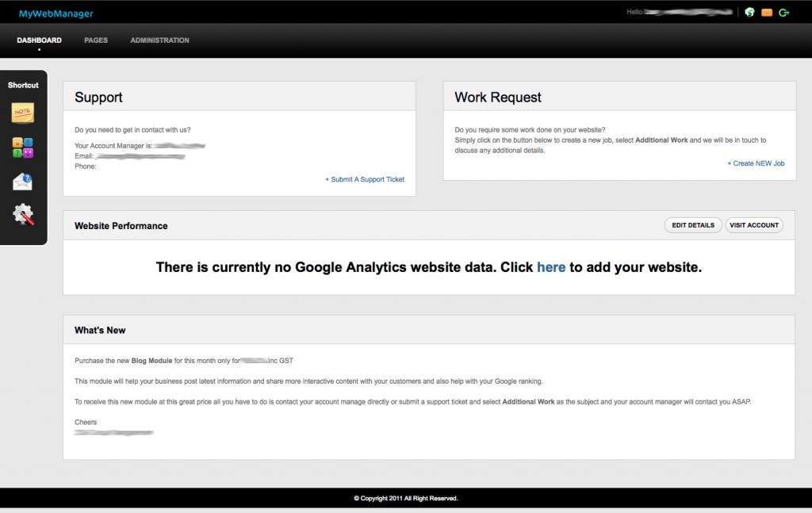This screenshot has height=513, width=812.
Task: Submit a support ticket link
Action: point(365,180)
